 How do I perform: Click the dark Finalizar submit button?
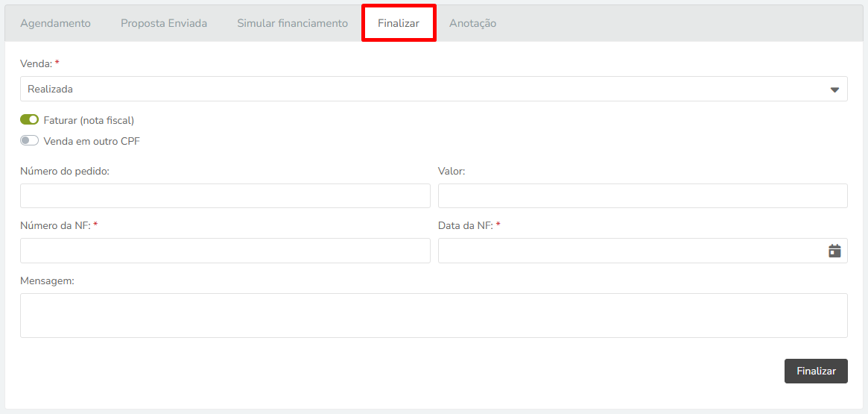pyautogui.click(x=816, y=371)
